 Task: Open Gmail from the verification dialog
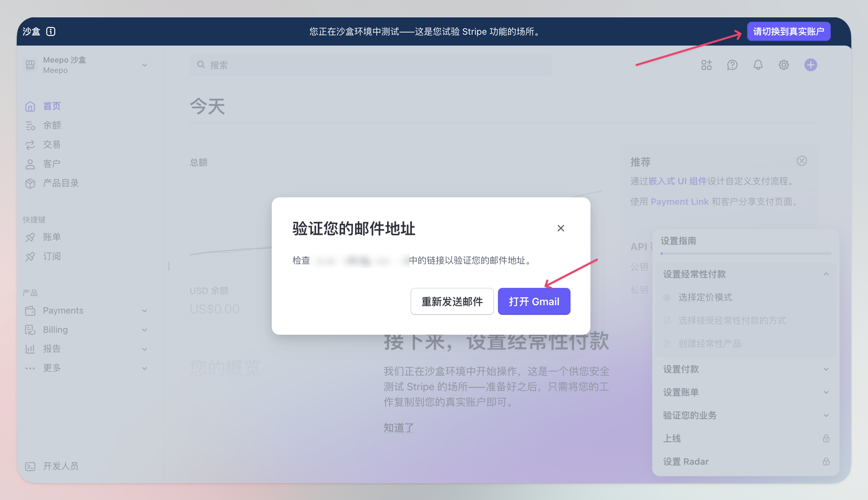pyautogui.click(x=534, y=302)
